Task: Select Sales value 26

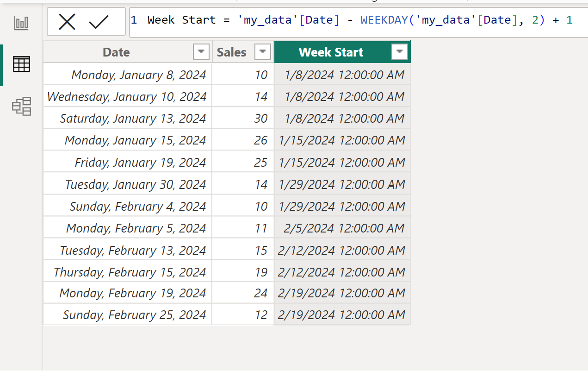Action: (242, 140)
